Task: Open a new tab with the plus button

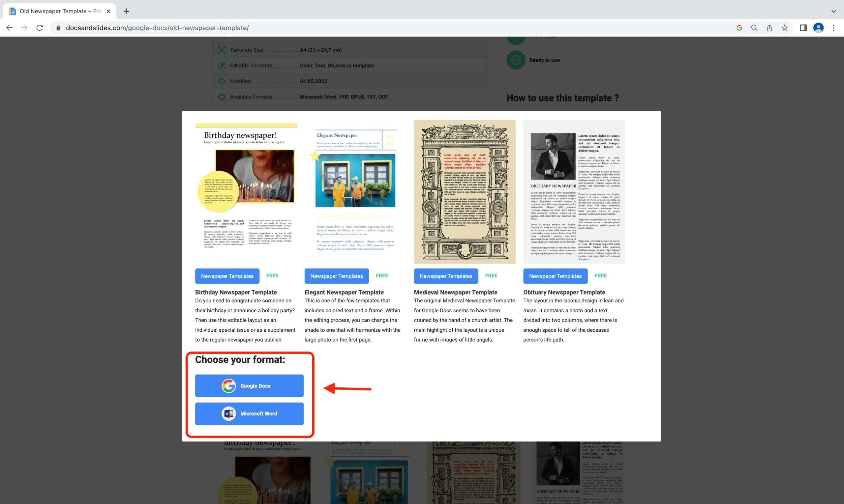Action: point(126,11)
